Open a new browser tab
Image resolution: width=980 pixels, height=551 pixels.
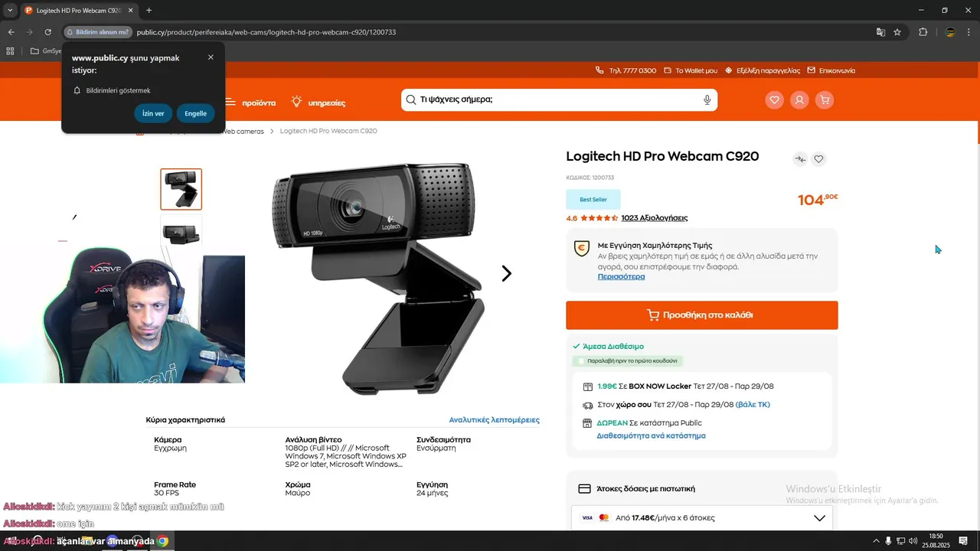[149, 11]
